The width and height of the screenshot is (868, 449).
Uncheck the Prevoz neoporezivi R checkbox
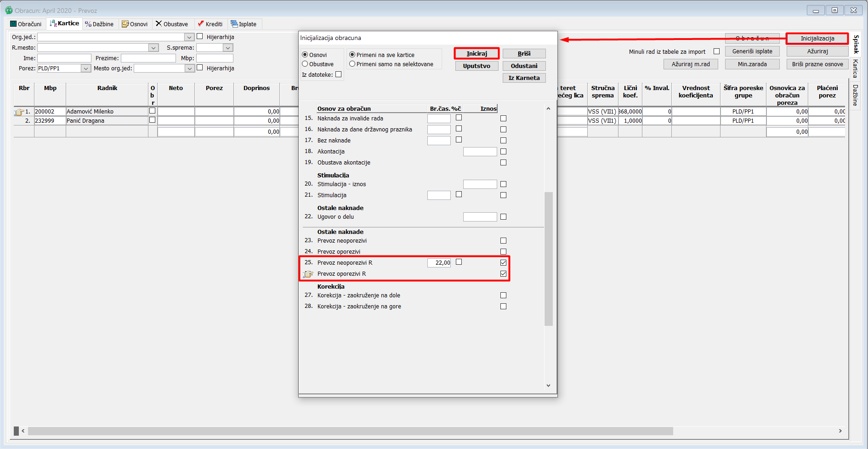[503, 263]
